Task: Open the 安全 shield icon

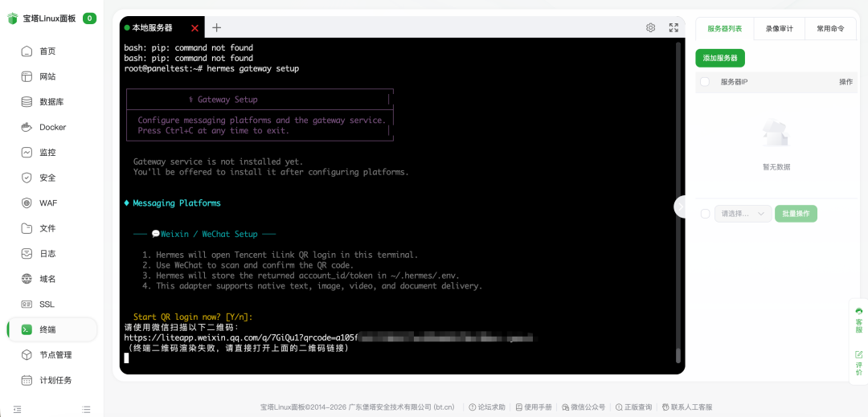Action: coord(27,178)
